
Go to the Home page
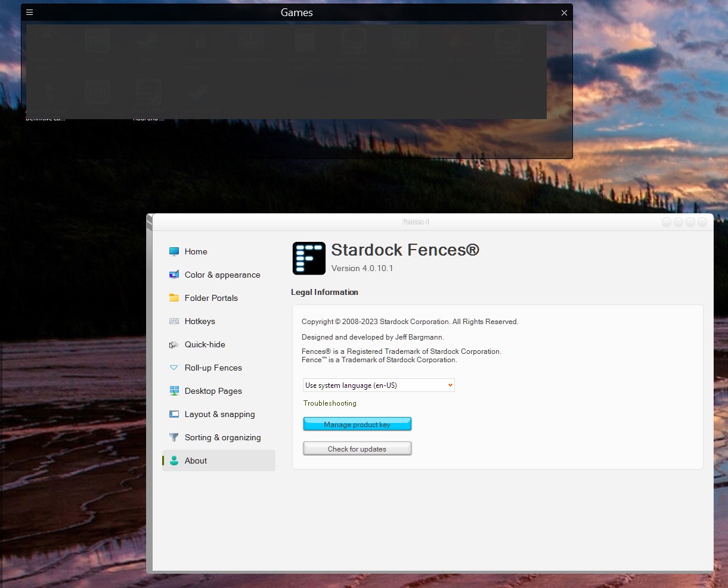point(219,251)
